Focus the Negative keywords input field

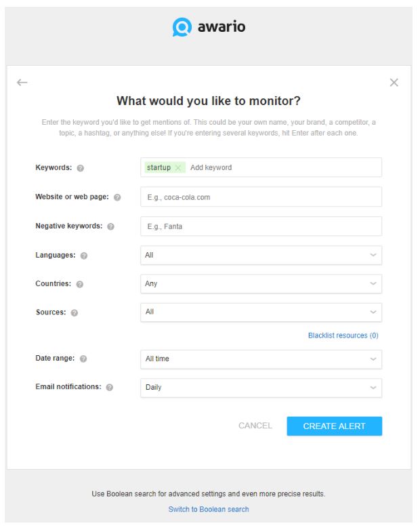[x=261, y=226]
